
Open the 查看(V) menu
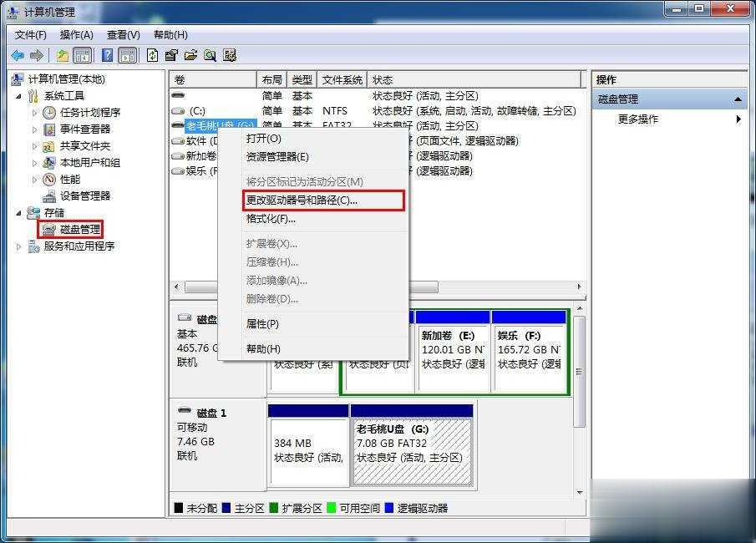(123, 35)
